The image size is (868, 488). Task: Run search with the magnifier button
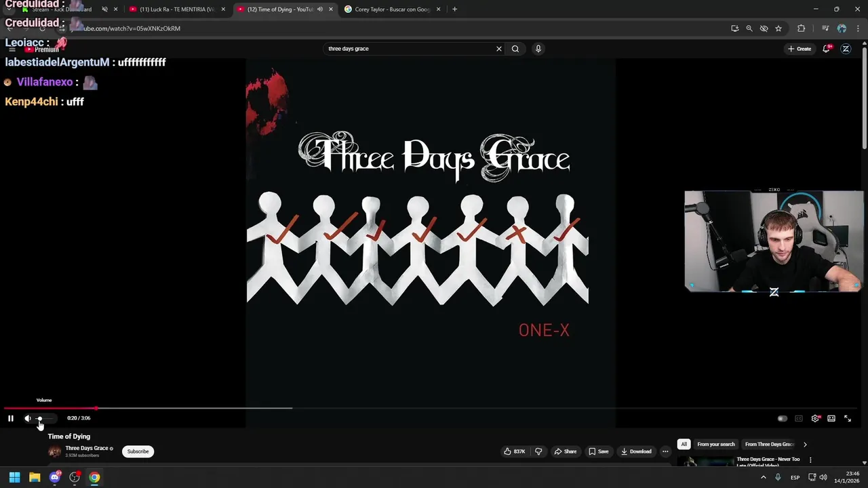515,49
